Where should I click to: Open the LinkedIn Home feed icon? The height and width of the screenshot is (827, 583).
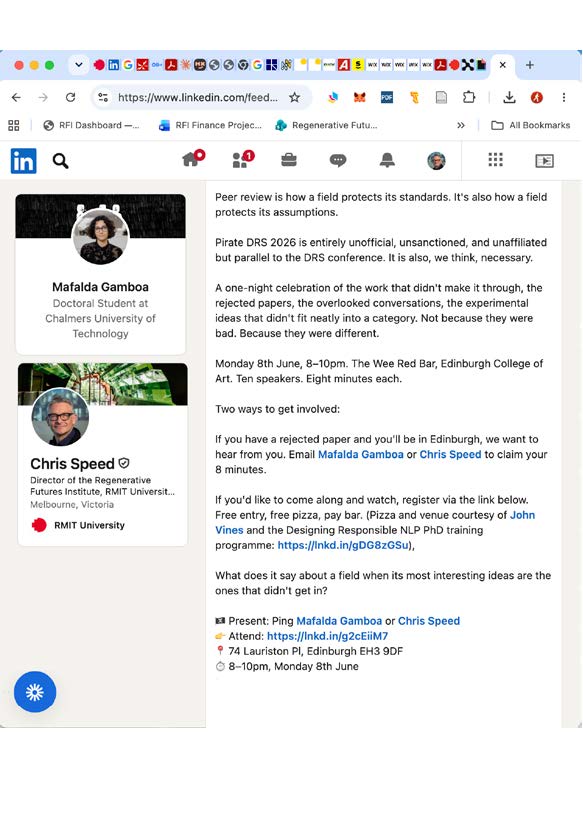tap(193, 158)
